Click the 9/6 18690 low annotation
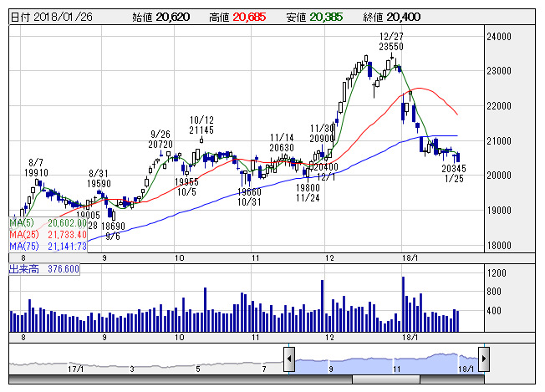 point(113,231)
